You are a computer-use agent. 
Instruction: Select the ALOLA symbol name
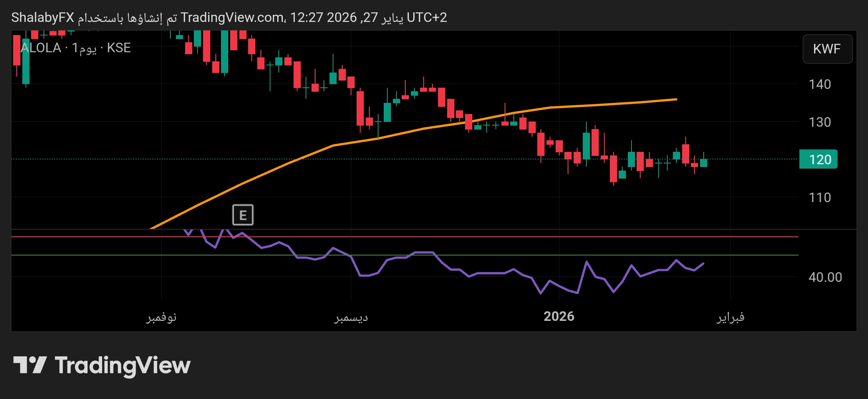41,48
